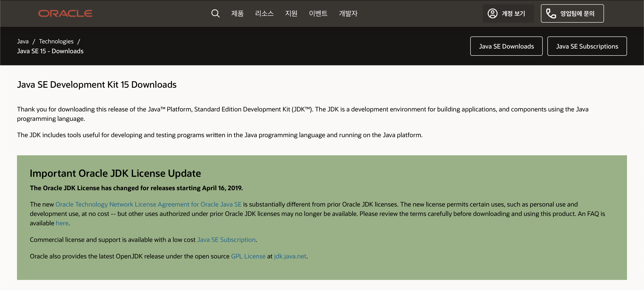The width and height of the screenshot is (644, 290).
Task: Open the 개발자 menu
Action: click(348, 13)
